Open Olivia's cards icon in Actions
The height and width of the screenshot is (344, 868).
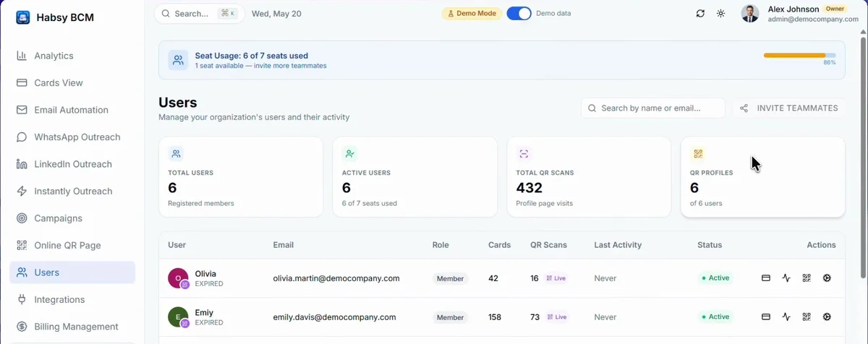click(766, 278)
